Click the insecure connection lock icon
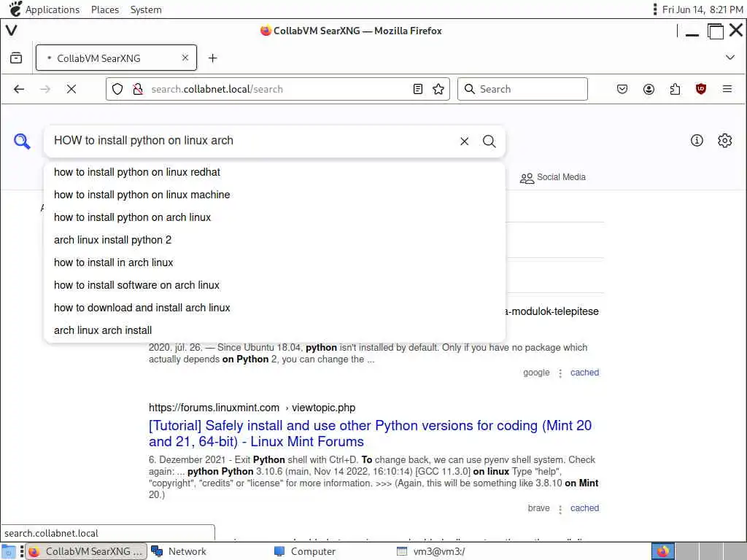The height and width of the screenshot is (560, 747). click(138, 89)
